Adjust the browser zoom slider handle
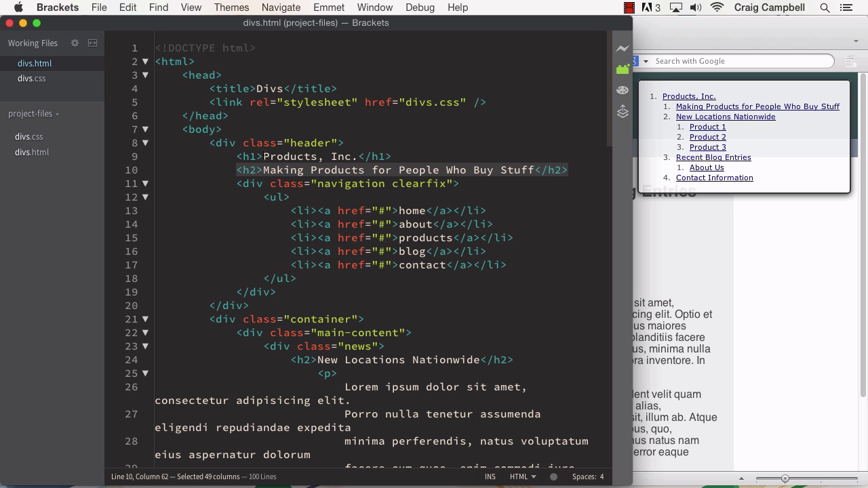 (x=785, y=479)
